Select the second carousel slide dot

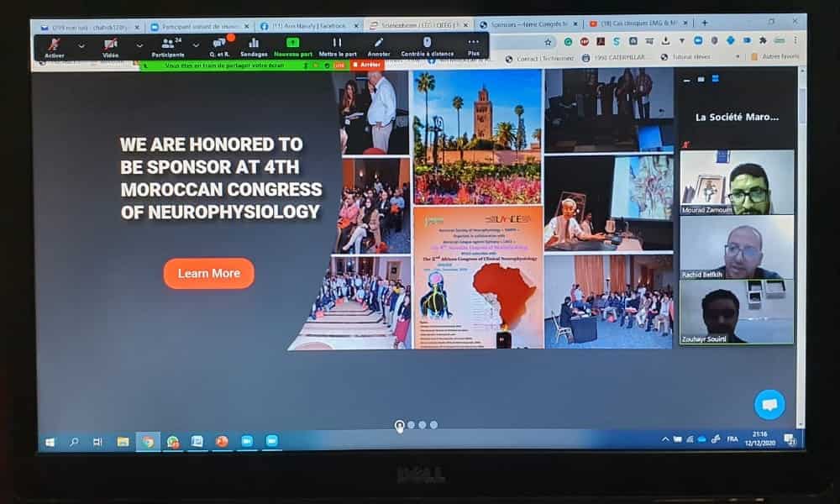click(411, 425)
